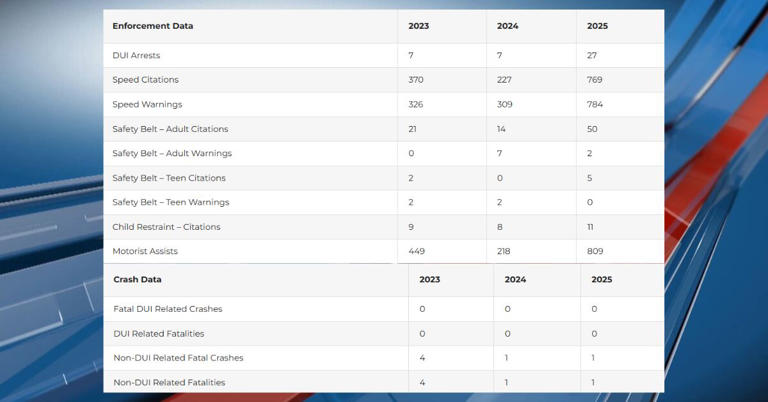The width and height of the screenshot is (768, 402).
Task: Select the 2025 DUI Arrests value 27
Action: [x=594, y=55]
